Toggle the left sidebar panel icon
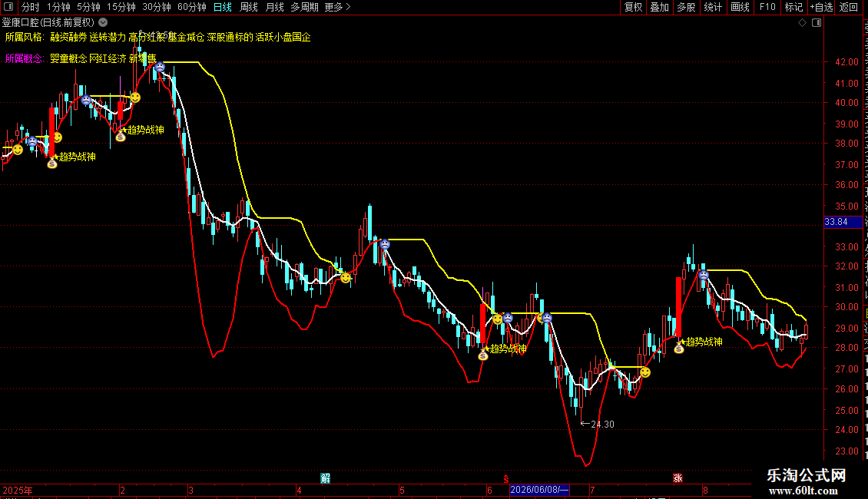The image size is (868, 499). click(x=8, y=7)
